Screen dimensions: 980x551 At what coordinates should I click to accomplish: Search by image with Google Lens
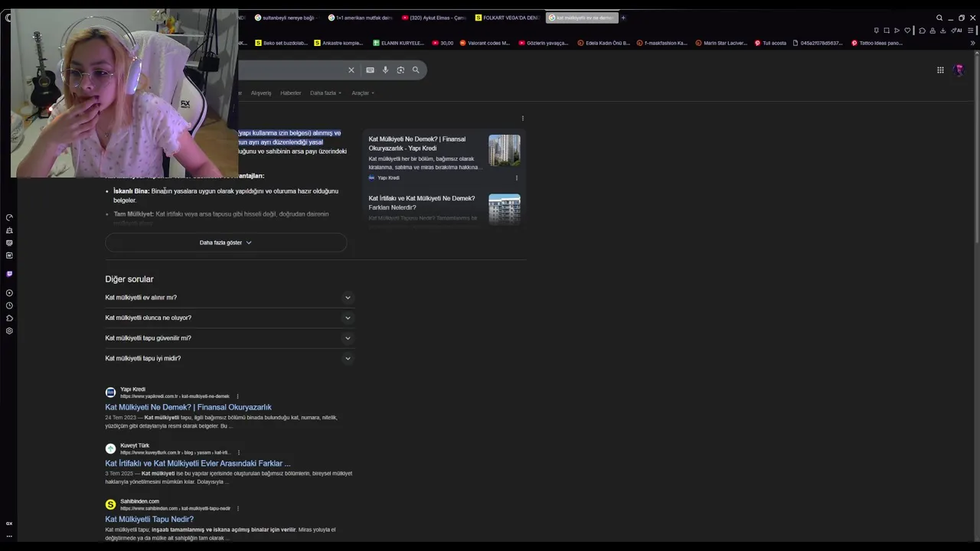point(400,70)
